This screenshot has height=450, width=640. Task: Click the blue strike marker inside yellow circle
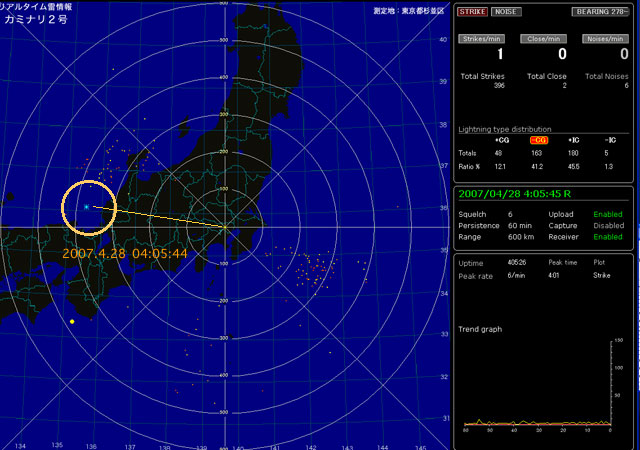coord(87,207)
